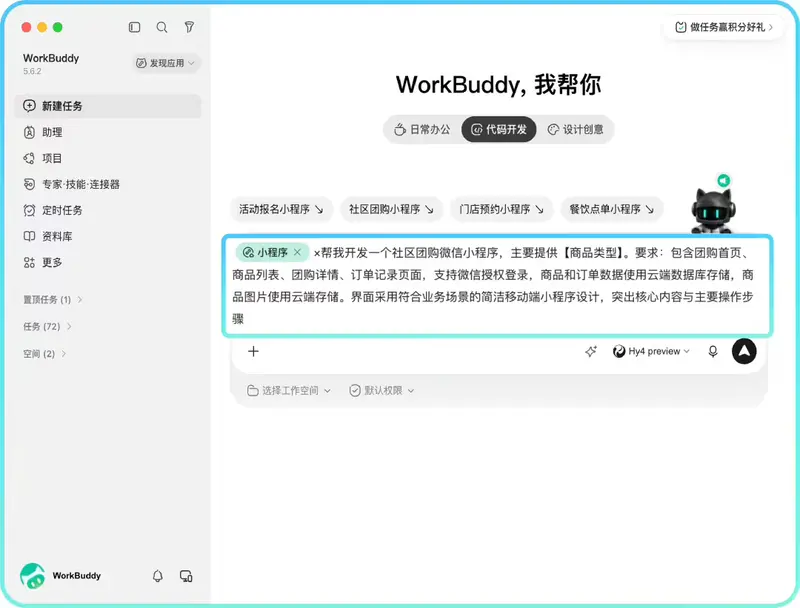Expand the 任务 (72) section
This screenshot has width=800, height=608.
pos(47,326)
